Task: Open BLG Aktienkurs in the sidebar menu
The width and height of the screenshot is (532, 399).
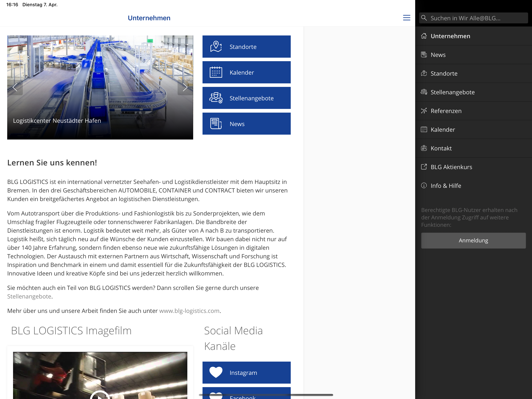Action: coord(473,167)
